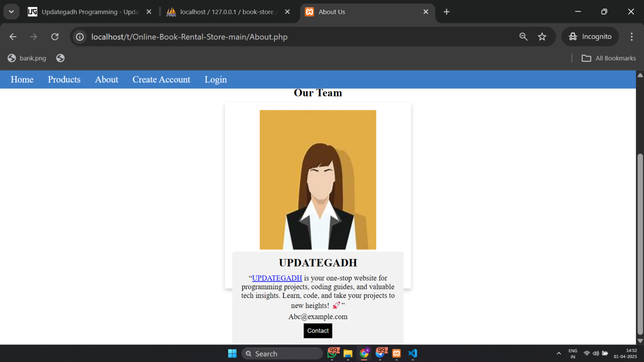Open the All Bookmarks folder

[608, 58]
